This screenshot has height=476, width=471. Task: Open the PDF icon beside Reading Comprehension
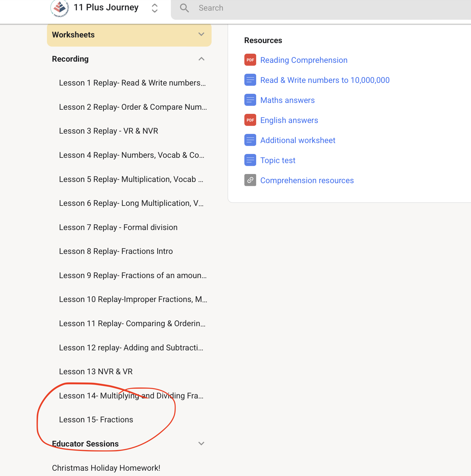(250, 60)
